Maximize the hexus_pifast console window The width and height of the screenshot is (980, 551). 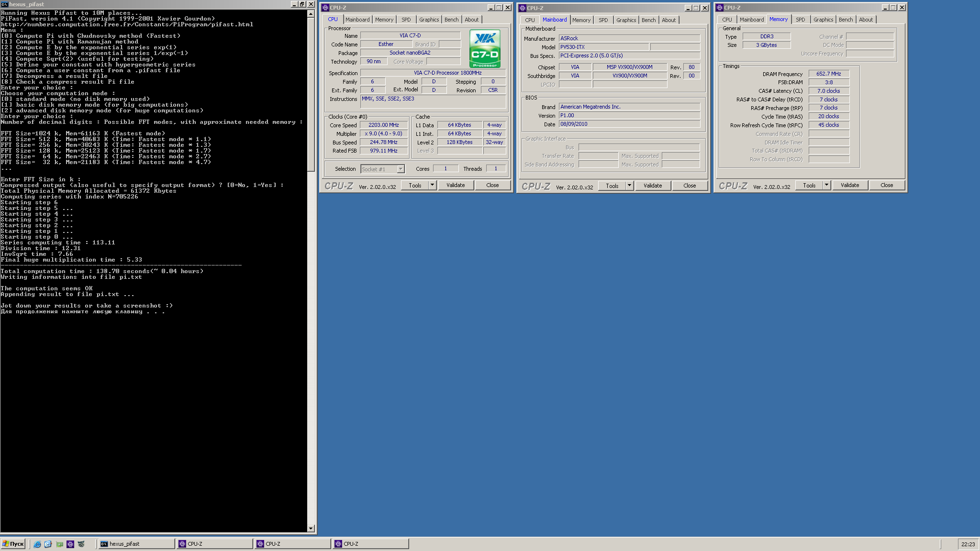(302, 4)
